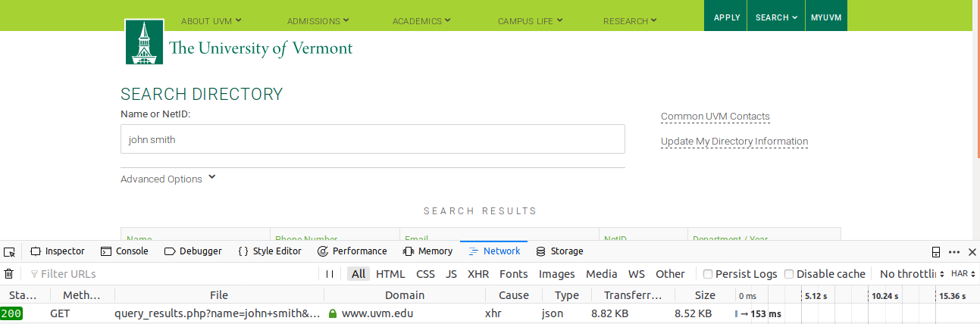Image resolution: width=980 pixels, height=324 pixels.
Task: Filter requests by JS
Action: 451,274
